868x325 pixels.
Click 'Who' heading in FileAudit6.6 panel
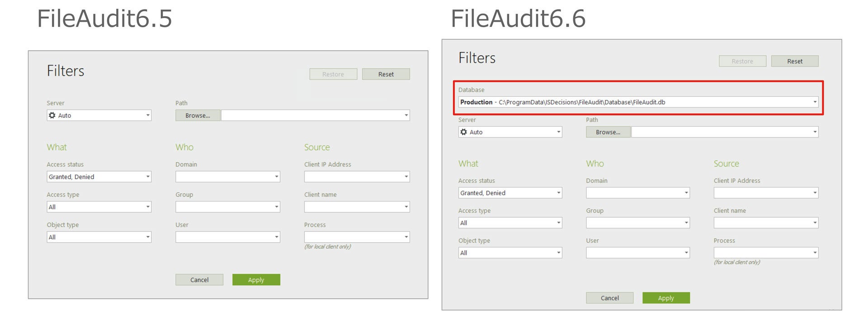click(x=595, y=163)
